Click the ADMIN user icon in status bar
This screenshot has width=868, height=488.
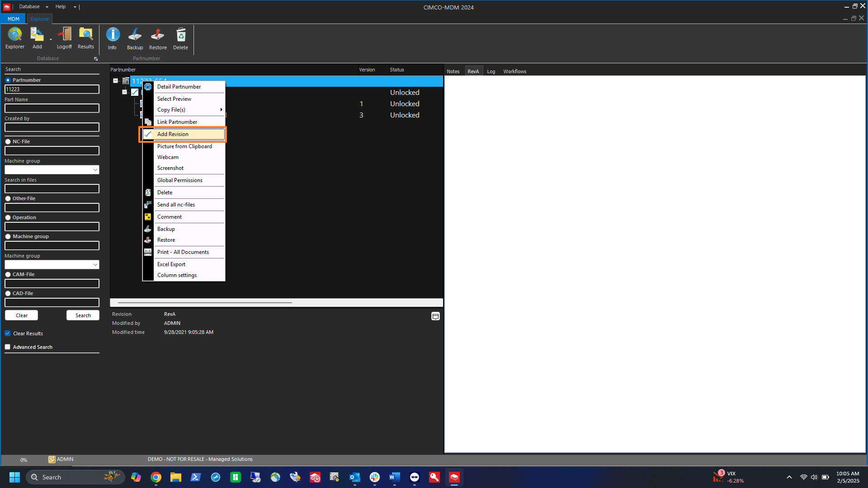coord(52,460)
